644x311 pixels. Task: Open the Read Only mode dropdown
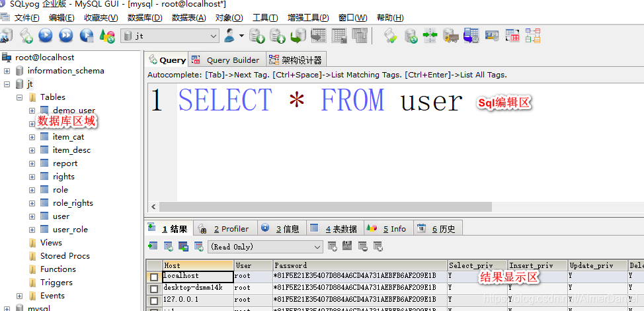click(265, 247)
